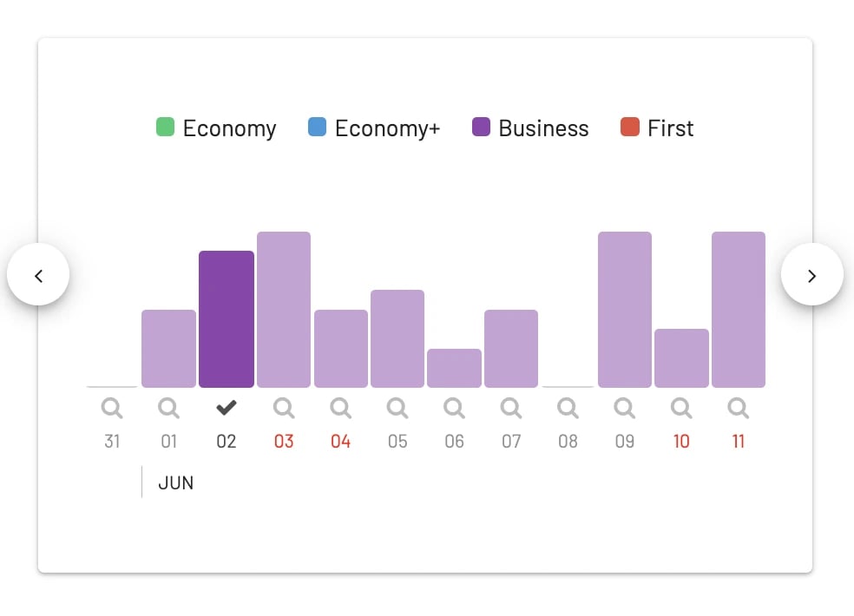Toggle the First class legend item
The height and width of the screenshot is (616, 854).
(657, 128)
